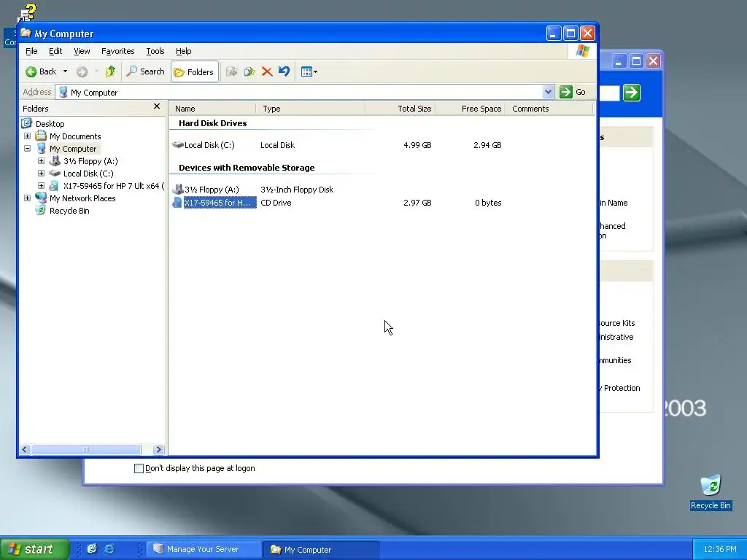
Task: Open the Views dropdown button
Action: [309, 72]
